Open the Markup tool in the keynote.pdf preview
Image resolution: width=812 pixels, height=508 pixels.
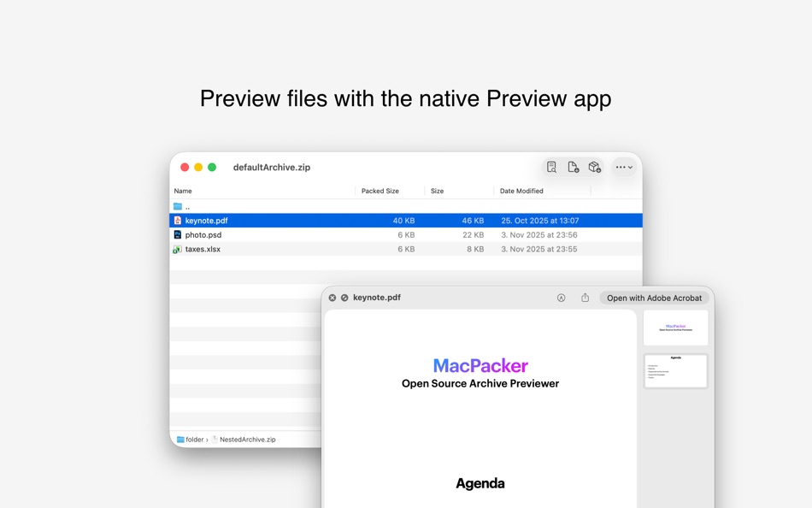coord(562,298)
